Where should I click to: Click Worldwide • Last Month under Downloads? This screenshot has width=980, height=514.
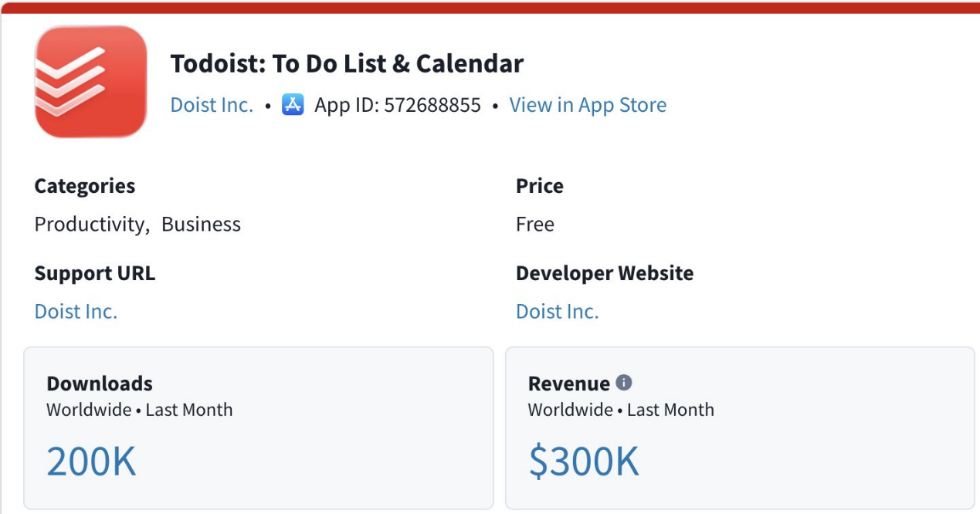[139, 410]
